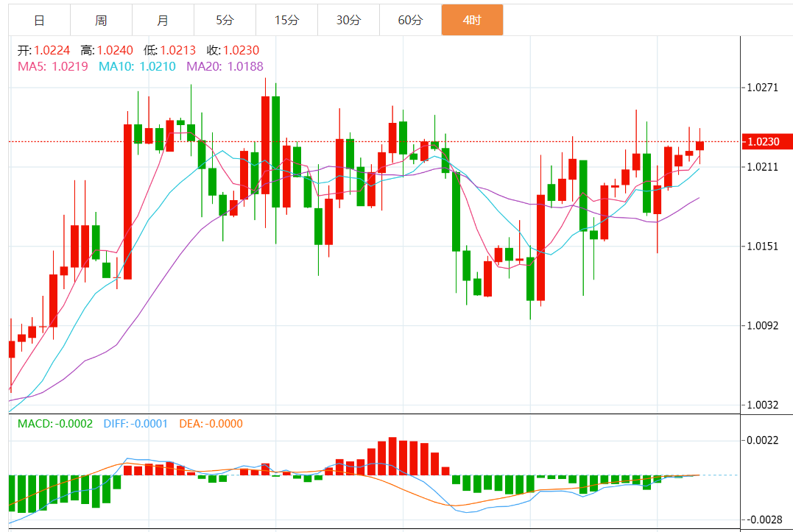Click the 1.0092 price axis label
This screenshot has width=793, height=532.
763,325
